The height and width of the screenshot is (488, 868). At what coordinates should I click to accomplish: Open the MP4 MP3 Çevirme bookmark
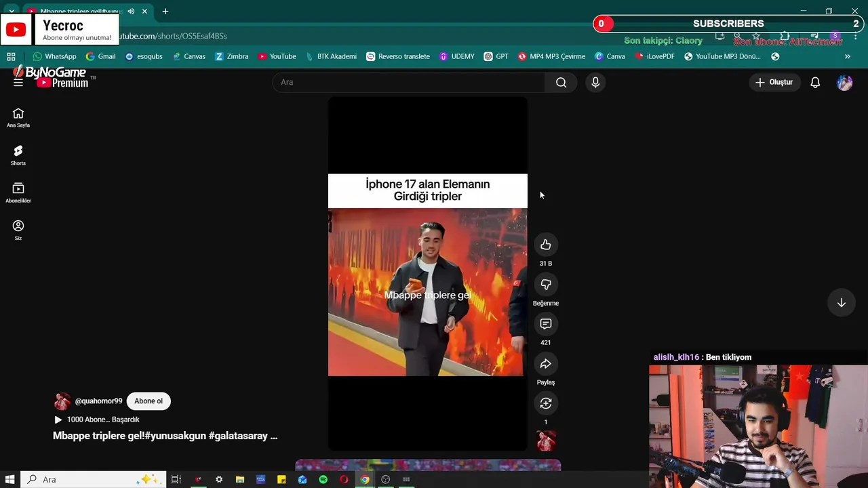point(551,56)
